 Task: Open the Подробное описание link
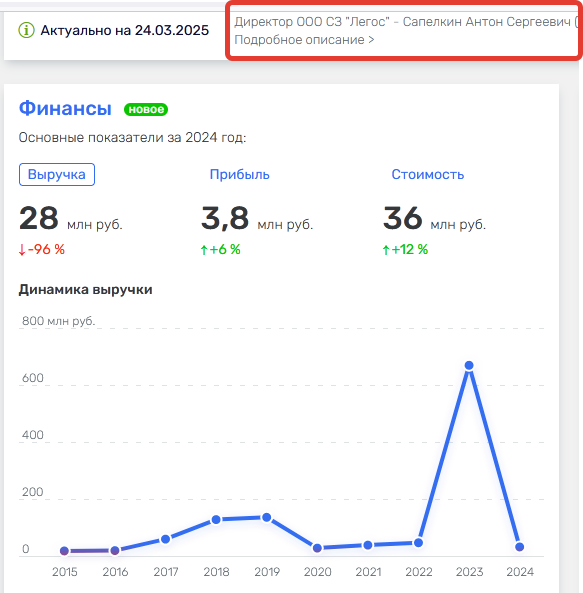coord(304,40)
